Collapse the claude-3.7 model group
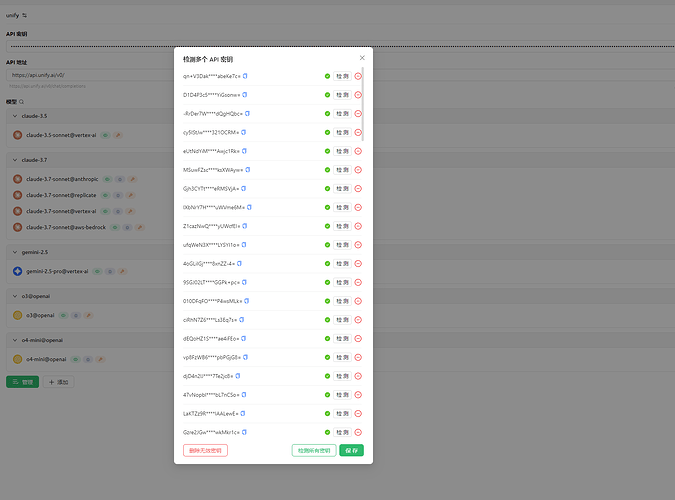Screen dimensions: 675x500 pyautogui.click(x=15, y=160)
